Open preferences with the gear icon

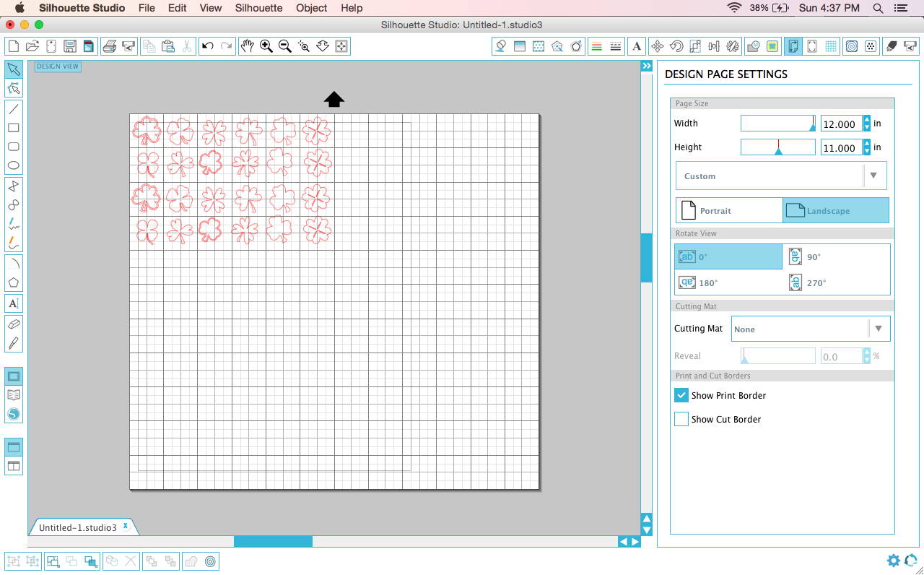[894, 561]
